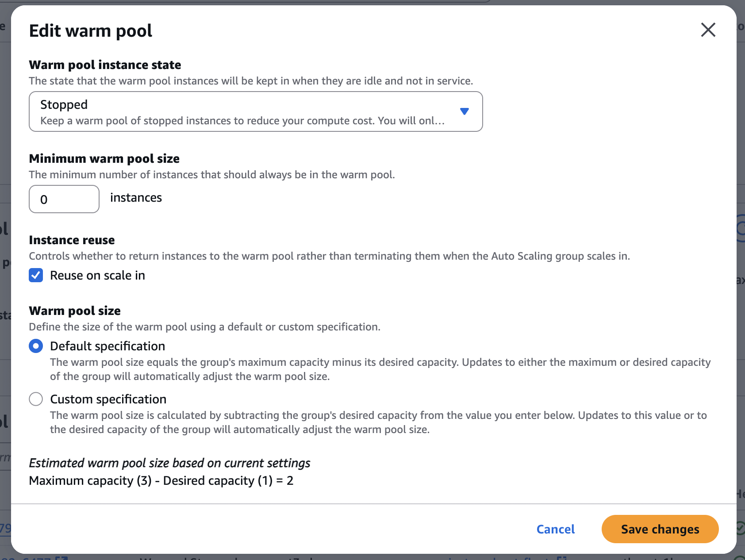This screenshot has width=745, height=560.
Task: Click the minimum warm pool size input showing 0
Action: (64, 199)
